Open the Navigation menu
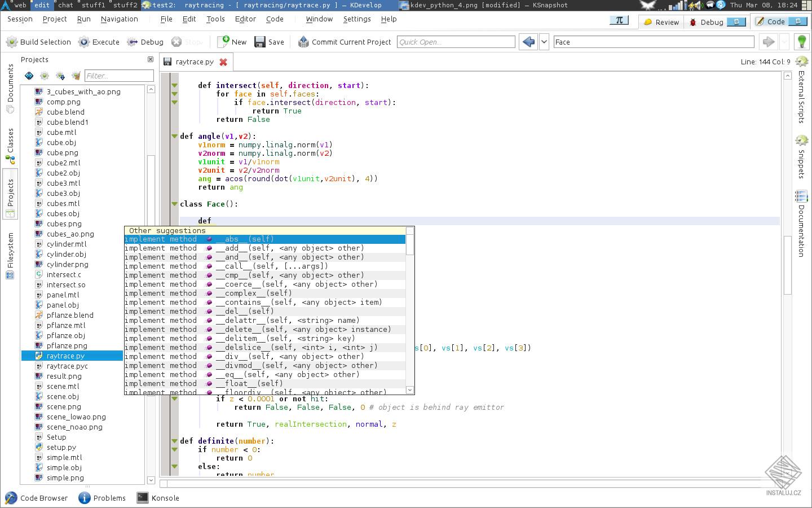The image size is (812, 508). [x=119, y=19]
